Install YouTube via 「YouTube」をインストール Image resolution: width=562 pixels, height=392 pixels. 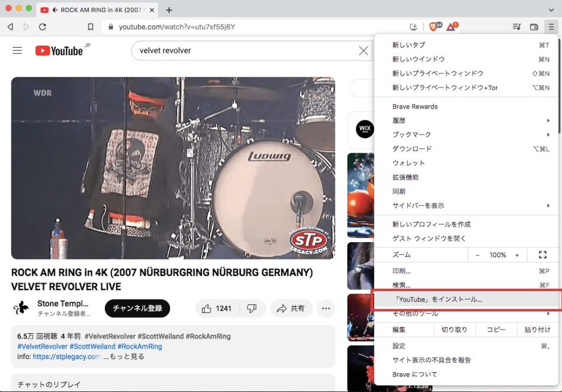pos(466,299)
